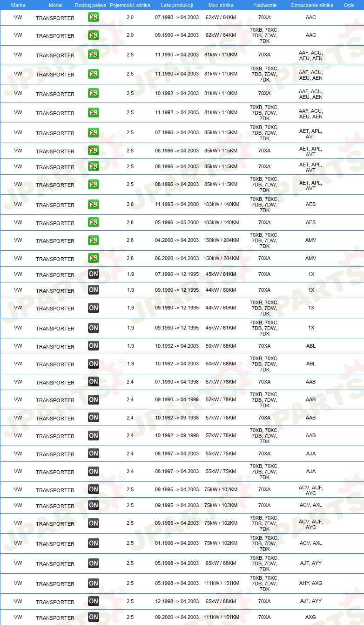Image resolution: width=364 pixels, height=625 pixels.
Task: Select diesel icon in 07.1990 -> 04.1998 AAB row
Action: (93, 382)
